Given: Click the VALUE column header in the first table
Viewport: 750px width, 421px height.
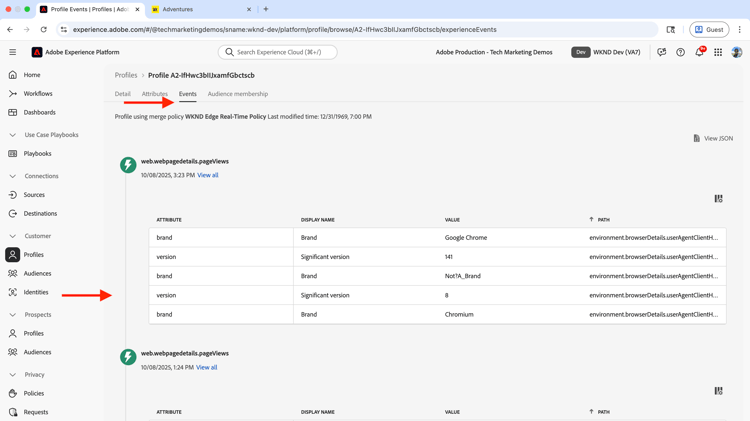Looking at the screenshot, I should pyautogui.click(x=452, y=220).
